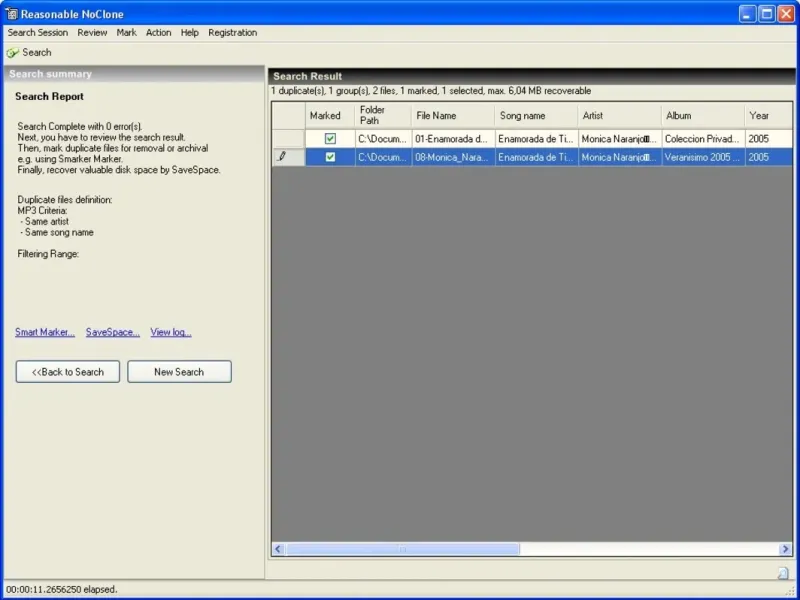Select the 01-Enamorada d... file name cell
Viewport: 800px width, 600px height.
point(453,138)
